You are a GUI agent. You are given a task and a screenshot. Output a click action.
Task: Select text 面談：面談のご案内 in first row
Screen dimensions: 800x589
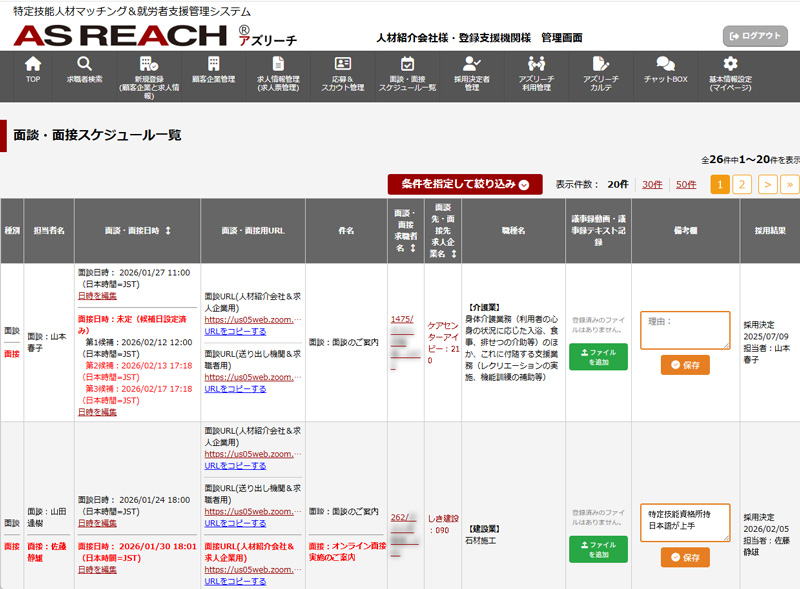coord(343,342)
